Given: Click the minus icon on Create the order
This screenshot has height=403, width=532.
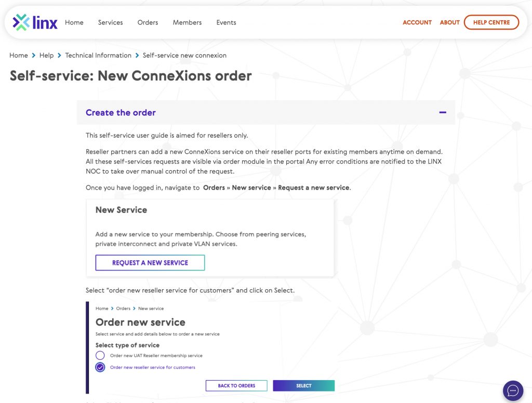Looking at the screenshot, I should click(x=443, y=112).
